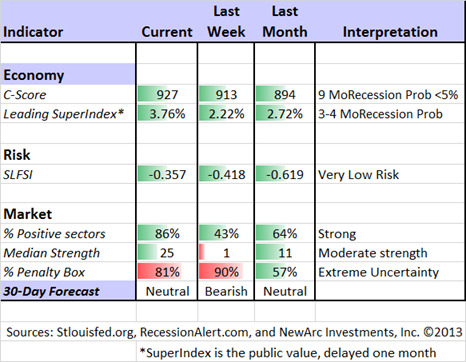Click the SLFSI current value -0.357

(167, 174)
